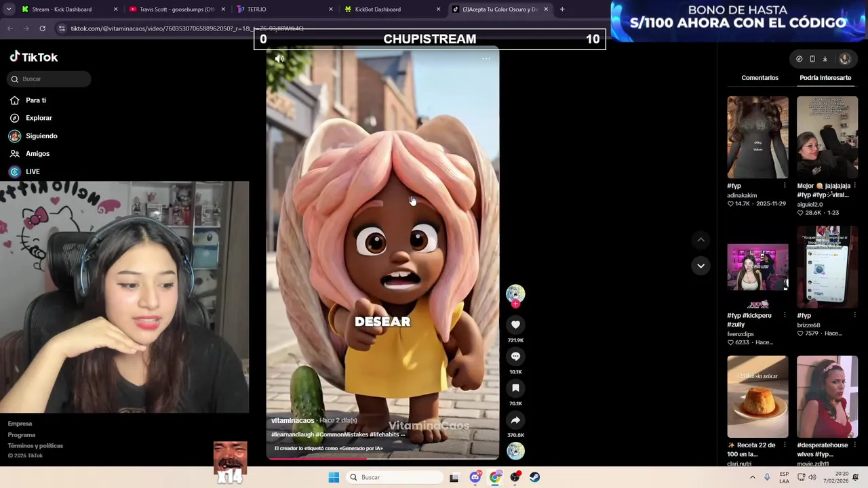868x488 pixels.
Task: Open options for the adinakakim #fyp card
Action: 785,186
